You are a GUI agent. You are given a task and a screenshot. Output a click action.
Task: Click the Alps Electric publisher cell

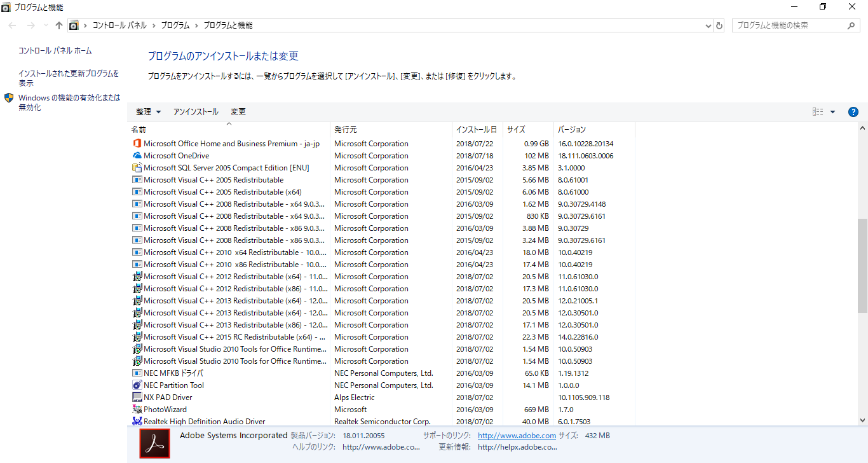point(355,397)
